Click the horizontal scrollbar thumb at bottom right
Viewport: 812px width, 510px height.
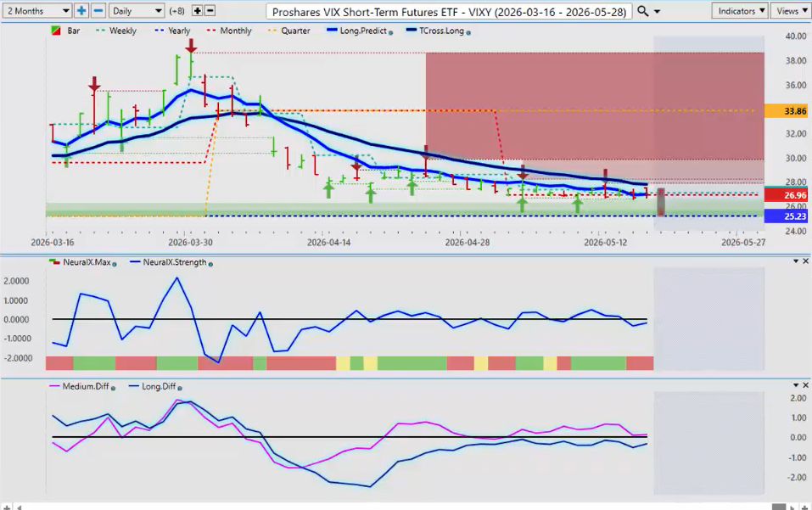[x=778, y=507]
